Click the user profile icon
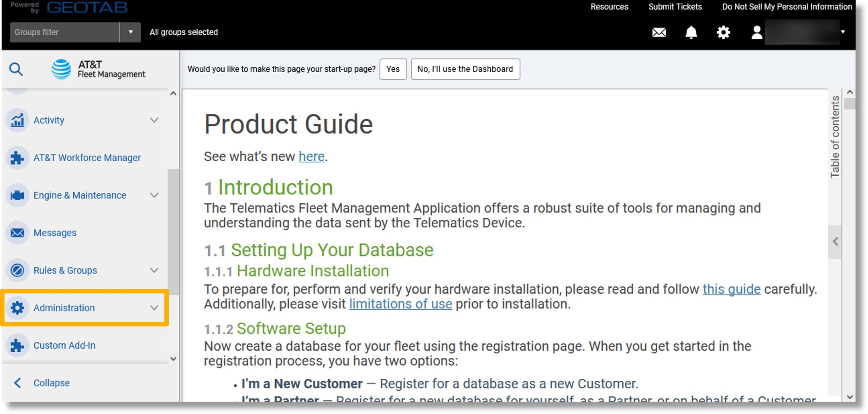868x414 pixels. click(756, 33)
